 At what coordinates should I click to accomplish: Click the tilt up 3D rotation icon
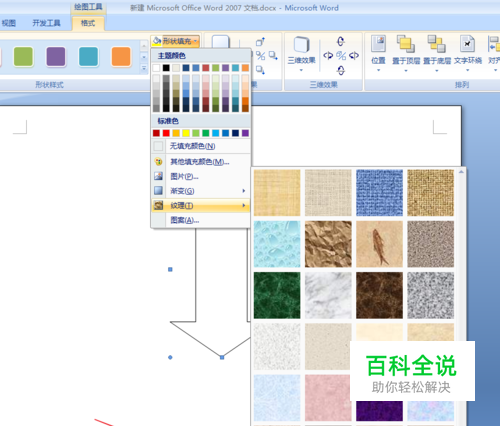pos(341,41)
